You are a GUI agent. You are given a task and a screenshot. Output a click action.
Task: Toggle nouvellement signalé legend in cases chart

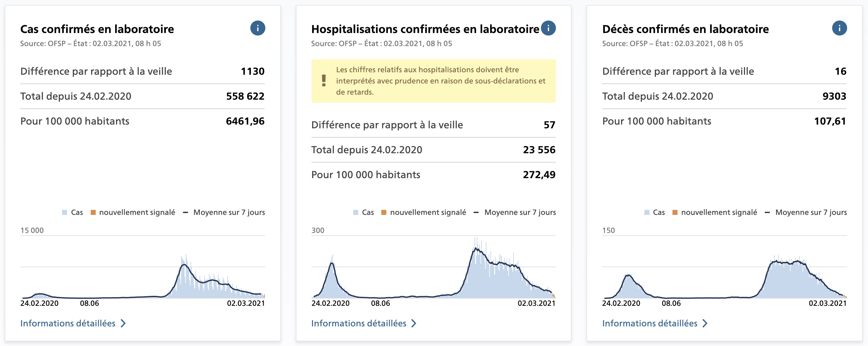tap(137, 212)
